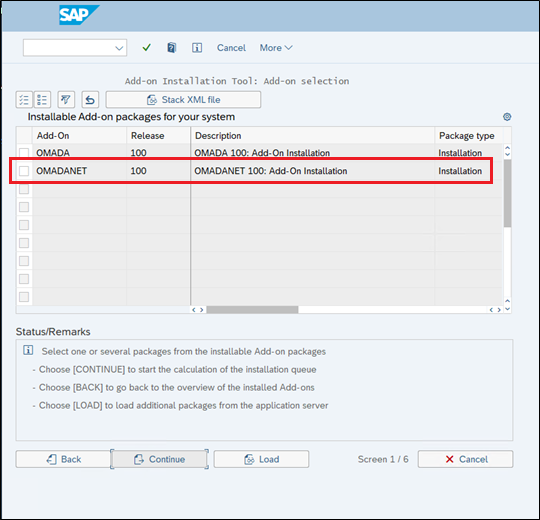Click the table scroll-down arrow
Viewport: 540px width, 520px height.
pyautogui.click(x=507, y=309)
